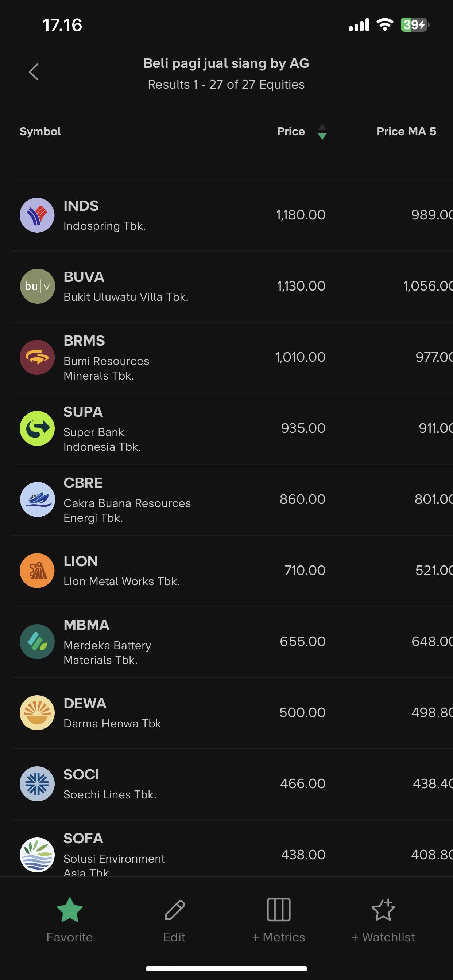
Task: Click the Price column header
Action: [x=291, y=131]
